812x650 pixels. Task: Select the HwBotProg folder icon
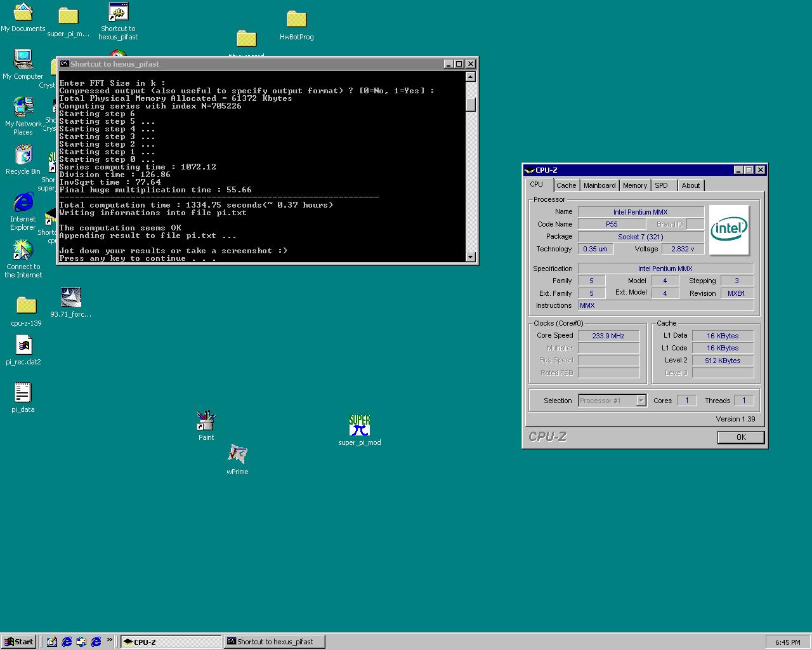(x=296, y=25)
